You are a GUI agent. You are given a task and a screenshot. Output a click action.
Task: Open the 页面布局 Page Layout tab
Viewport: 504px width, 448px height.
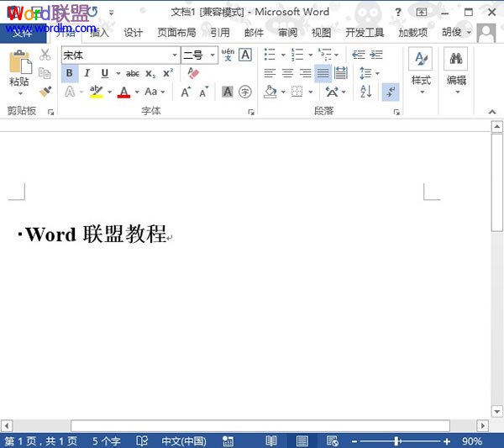point(176,33)
